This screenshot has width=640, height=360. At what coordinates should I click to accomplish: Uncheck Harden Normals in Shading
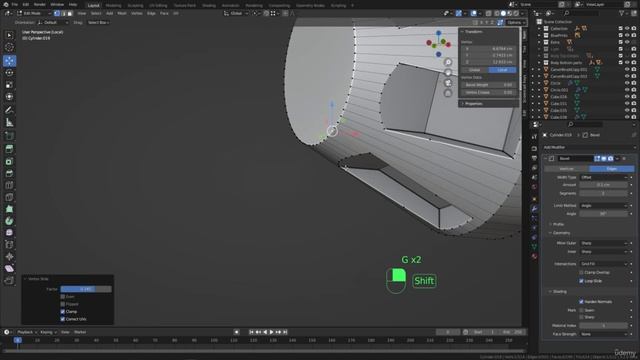coord(581,302)
